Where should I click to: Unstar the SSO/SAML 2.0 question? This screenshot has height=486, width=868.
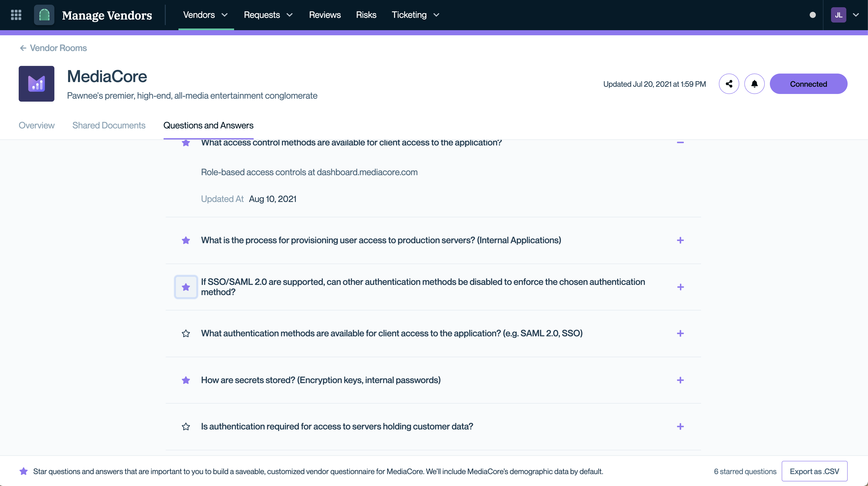coord(186,287)
